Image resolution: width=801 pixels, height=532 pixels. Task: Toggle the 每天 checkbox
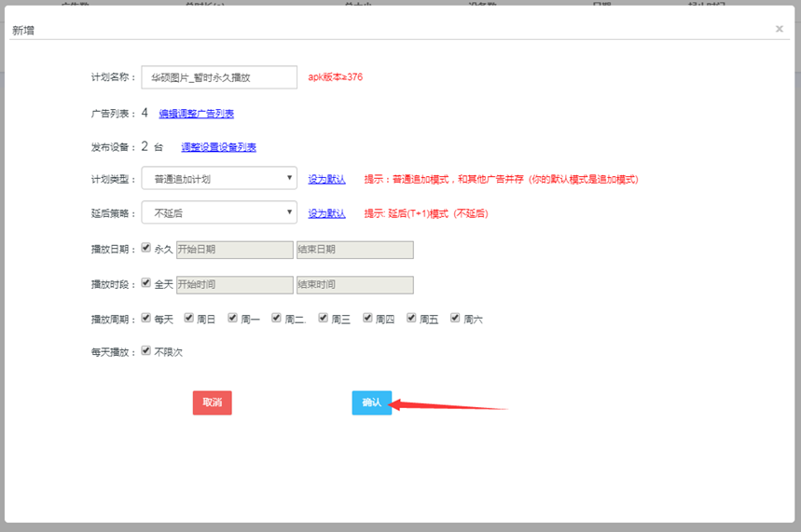(x=146, y=318)
